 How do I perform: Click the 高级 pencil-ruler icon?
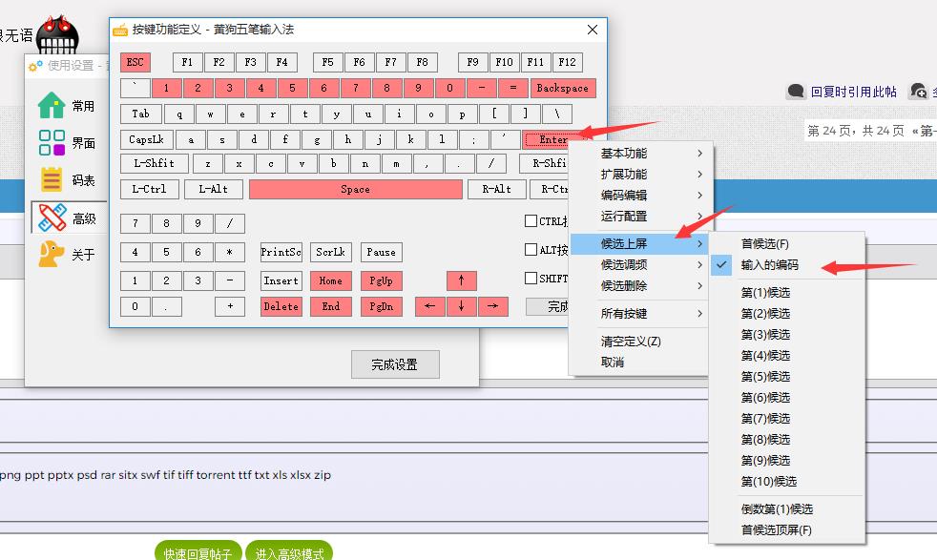(x=52, y=218)
